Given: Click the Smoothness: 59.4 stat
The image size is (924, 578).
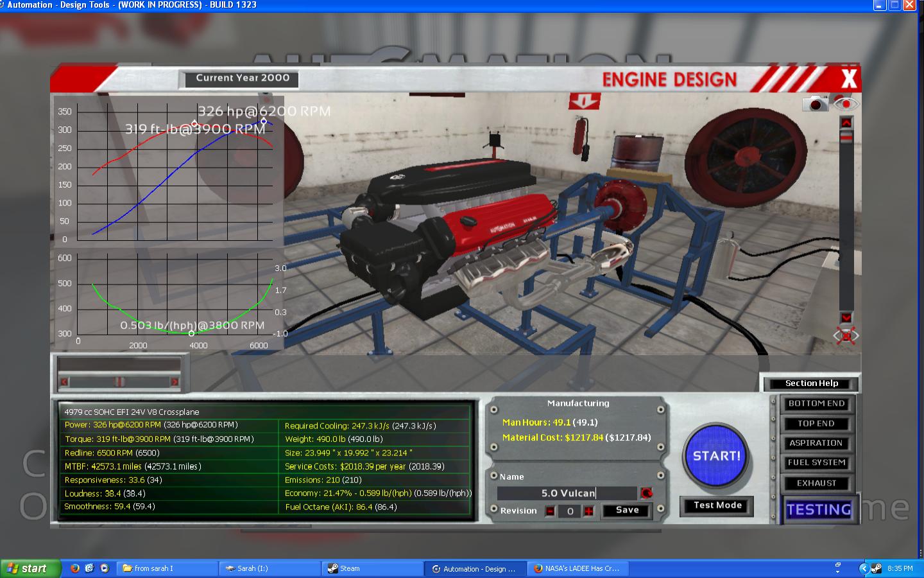Looking at the screenshot, I should point(109,507).
